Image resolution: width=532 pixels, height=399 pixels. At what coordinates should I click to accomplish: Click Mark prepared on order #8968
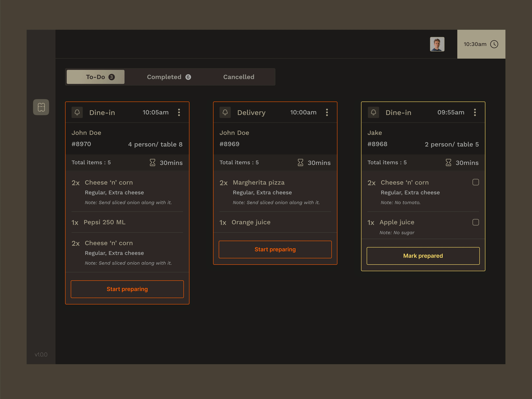[x=423, y=255]
